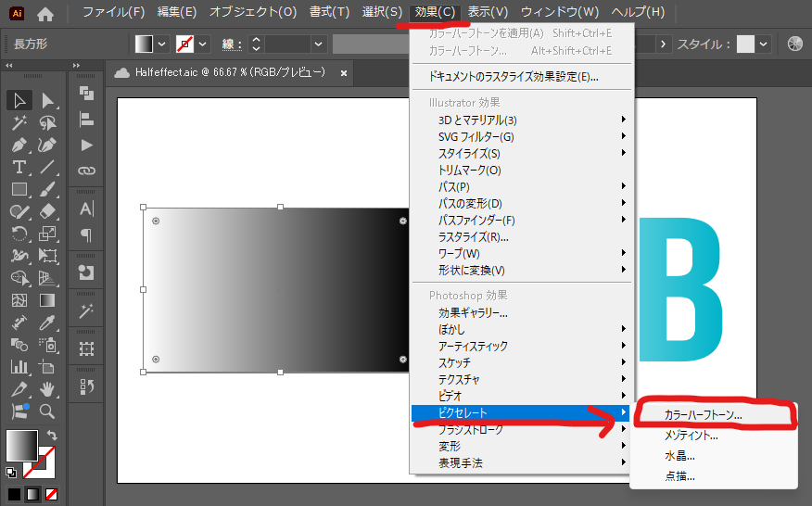Open the Character panel icon
812x506 pixels.
(x=86, y=209)
